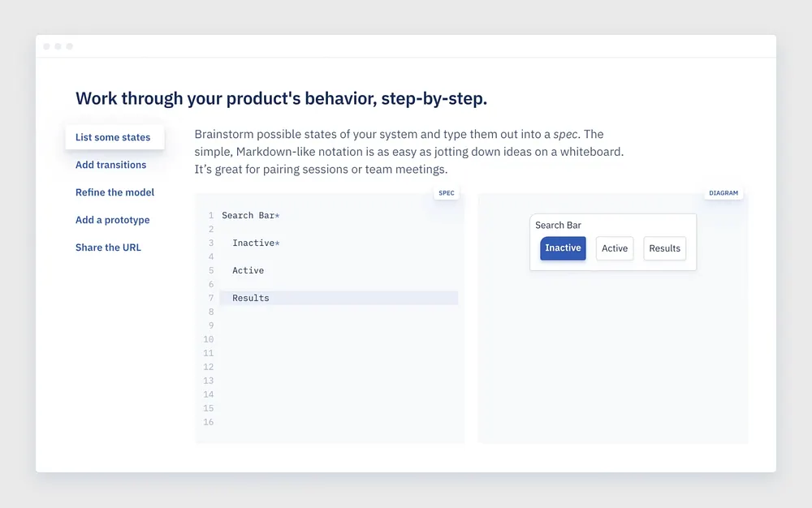
Task: Click line number 16 in the editor gutter
Action: tap(209, 422)
